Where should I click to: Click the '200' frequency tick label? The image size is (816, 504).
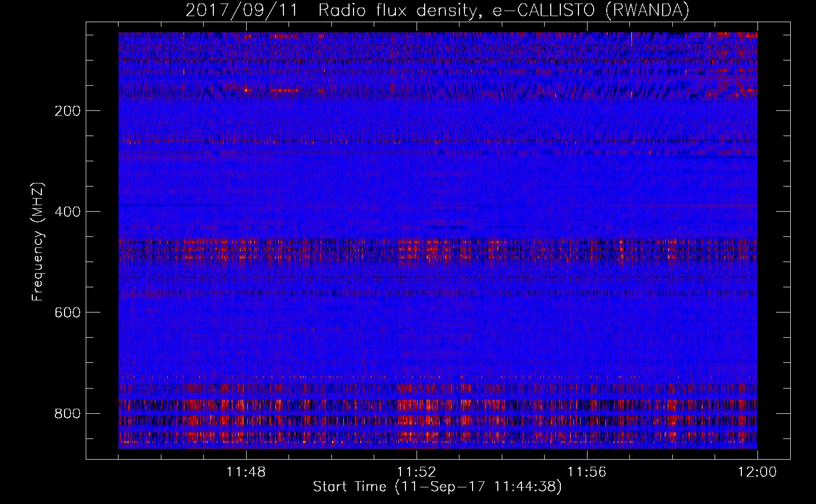click(68, 111)
